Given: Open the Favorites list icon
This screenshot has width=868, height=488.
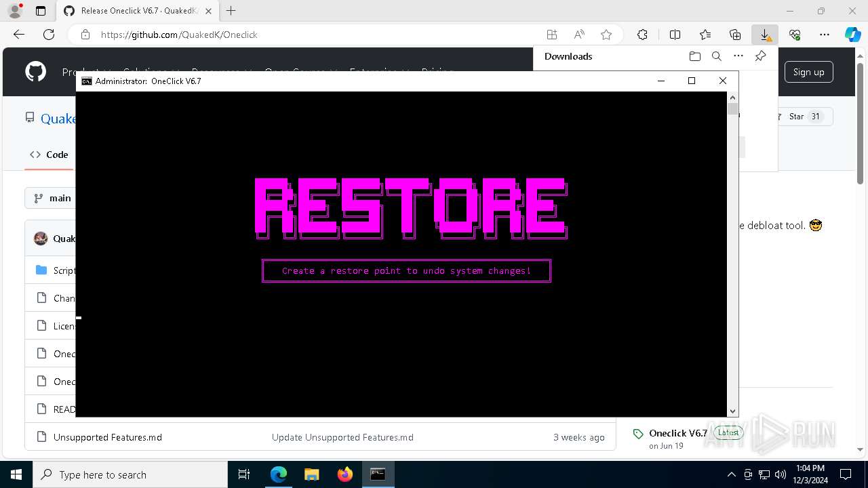Looking at the screenshot, I should pyautogui.click(x=705, y=35).
